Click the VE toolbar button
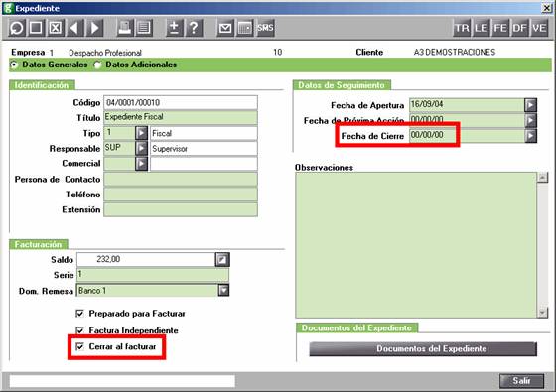Image resolution: width=556 pixels, height=392 pixels. (x=539, y=28)
